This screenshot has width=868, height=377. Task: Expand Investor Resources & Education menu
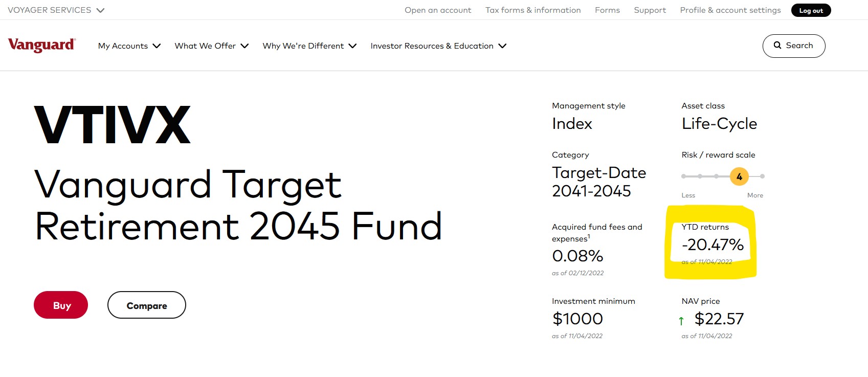pyautogui.click(x=438, y=46)
